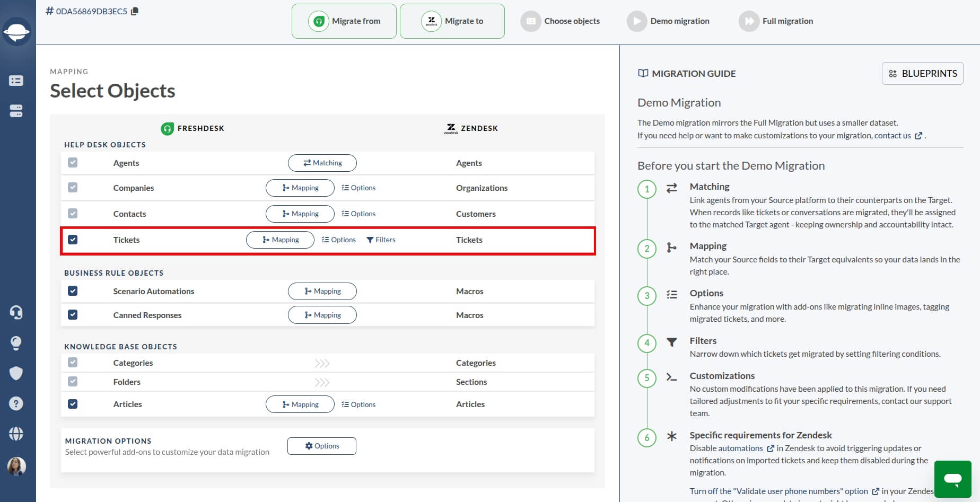Open Mapping for Contacts

point(300,214)
